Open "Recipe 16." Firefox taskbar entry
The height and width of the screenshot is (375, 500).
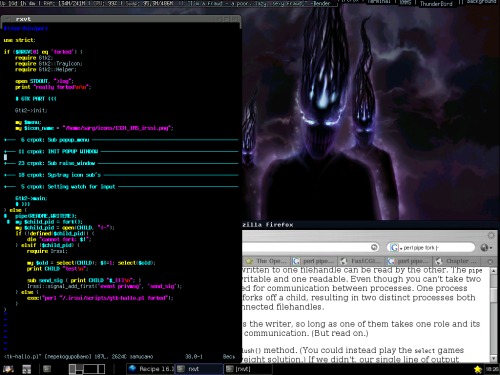(151, 369)
